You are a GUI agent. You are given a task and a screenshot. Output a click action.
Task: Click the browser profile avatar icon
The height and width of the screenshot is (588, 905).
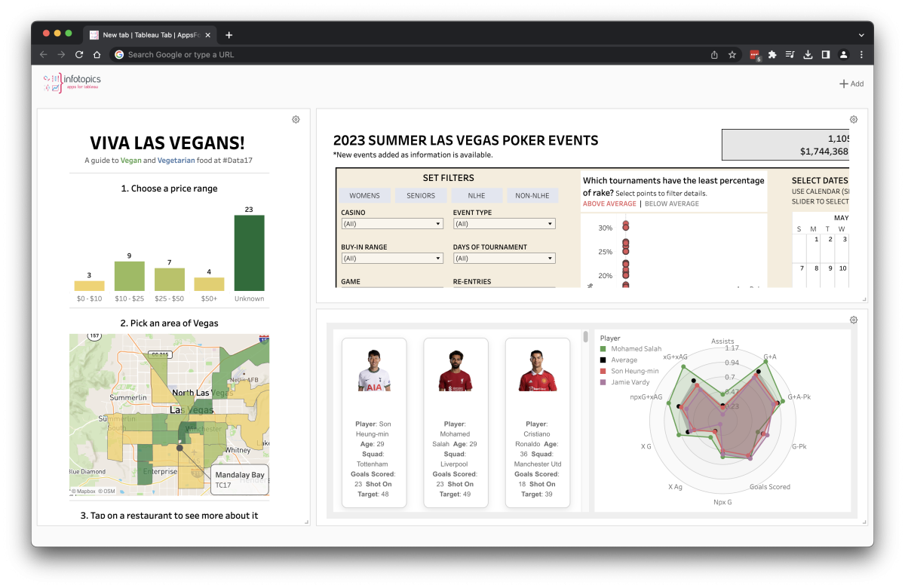click(x=843, y=54)
